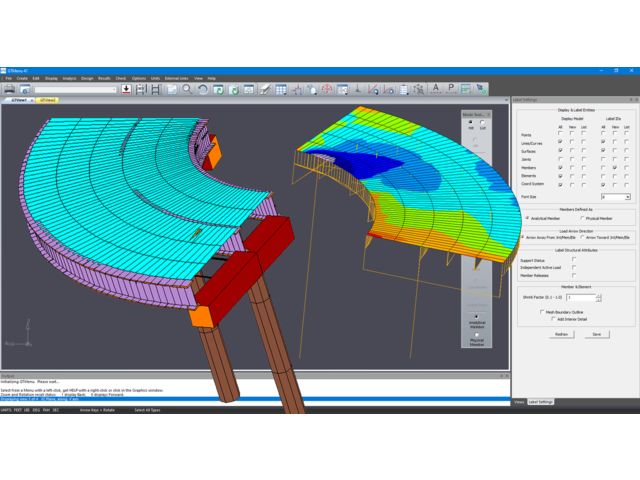This screenshot has width=640, height=480.
Task: Click the letter P toolbar icon
Action: [451, 89]
